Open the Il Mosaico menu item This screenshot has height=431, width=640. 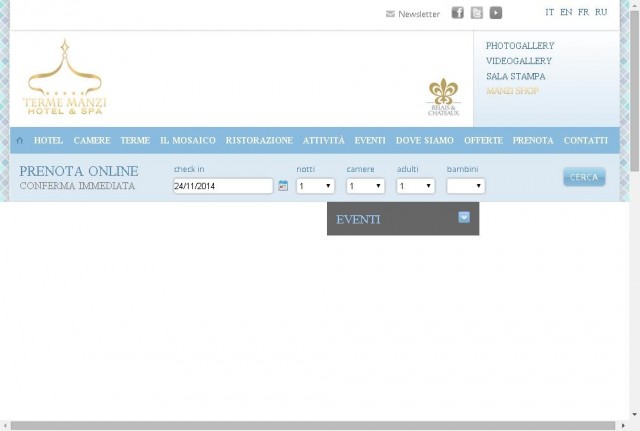[x=188, y=140]
